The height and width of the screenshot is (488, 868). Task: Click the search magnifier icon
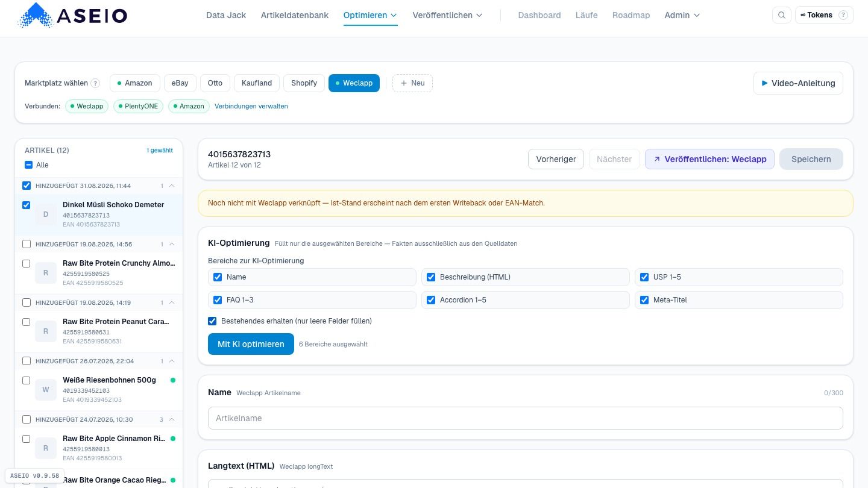coord(782,15)
